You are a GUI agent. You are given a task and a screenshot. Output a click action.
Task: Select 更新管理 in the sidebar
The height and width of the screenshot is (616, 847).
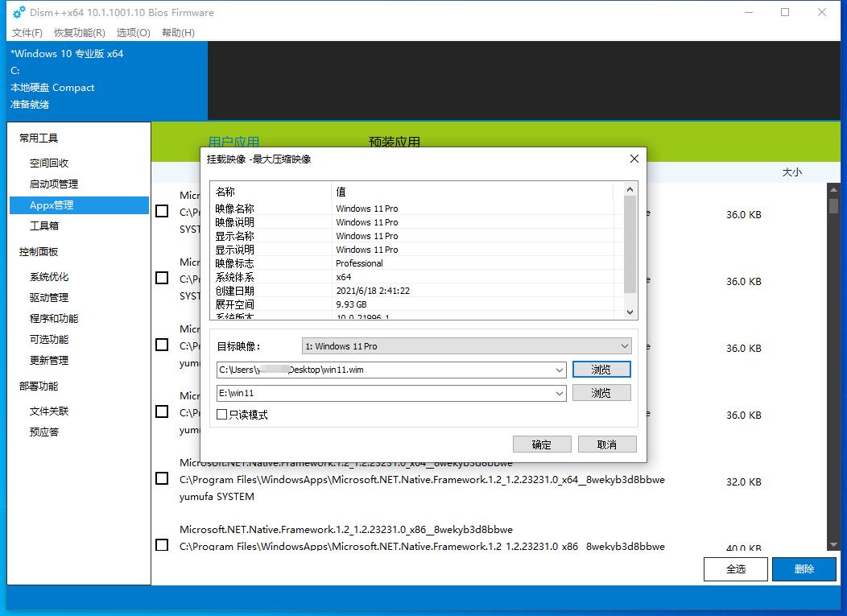coord(48,360)
